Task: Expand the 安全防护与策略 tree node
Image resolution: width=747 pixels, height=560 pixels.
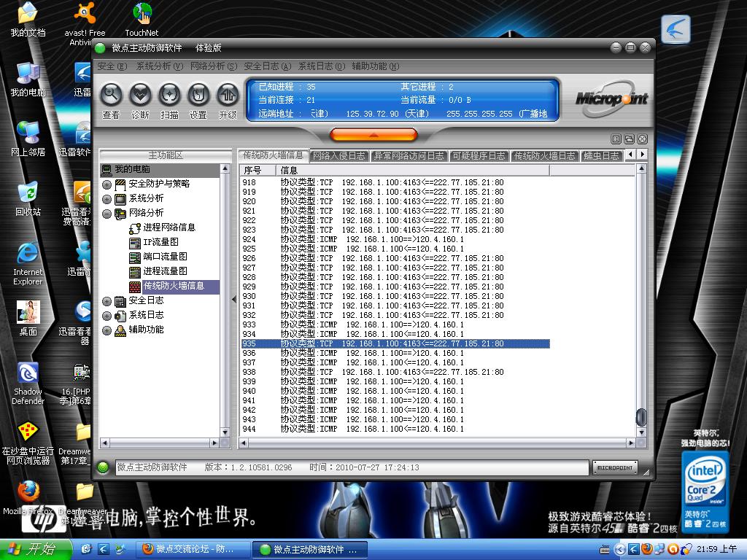Action: tap(107, 184)
